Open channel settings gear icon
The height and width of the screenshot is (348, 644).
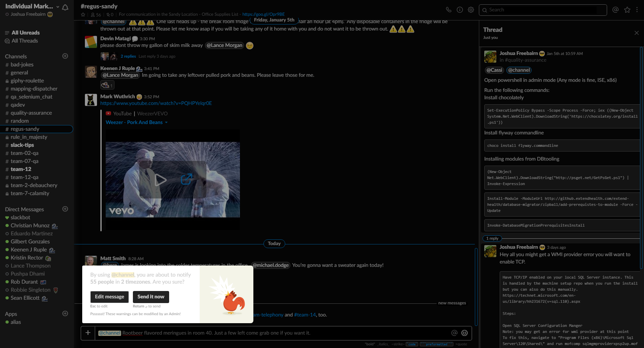tap(471, 10)
